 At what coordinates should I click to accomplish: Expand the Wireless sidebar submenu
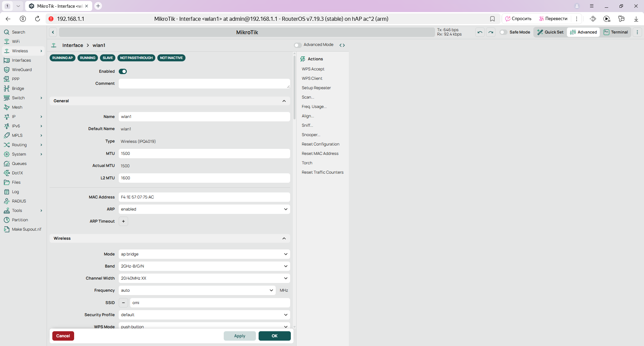[41, 51]
